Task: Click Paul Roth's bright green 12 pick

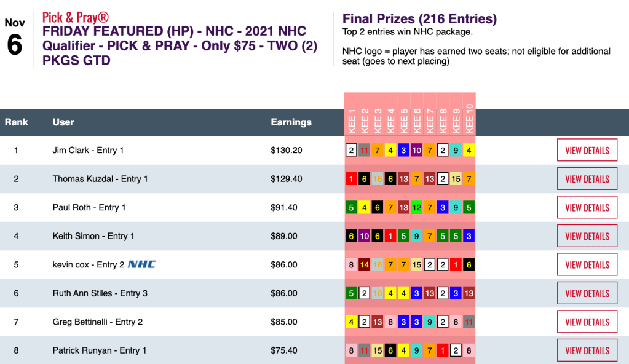Action: 417,208
